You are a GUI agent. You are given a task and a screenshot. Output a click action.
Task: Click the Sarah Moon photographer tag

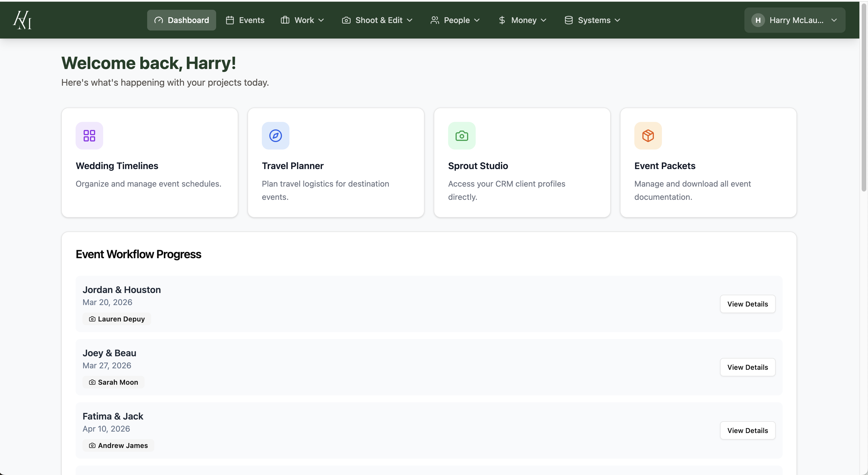click(113, 382)
